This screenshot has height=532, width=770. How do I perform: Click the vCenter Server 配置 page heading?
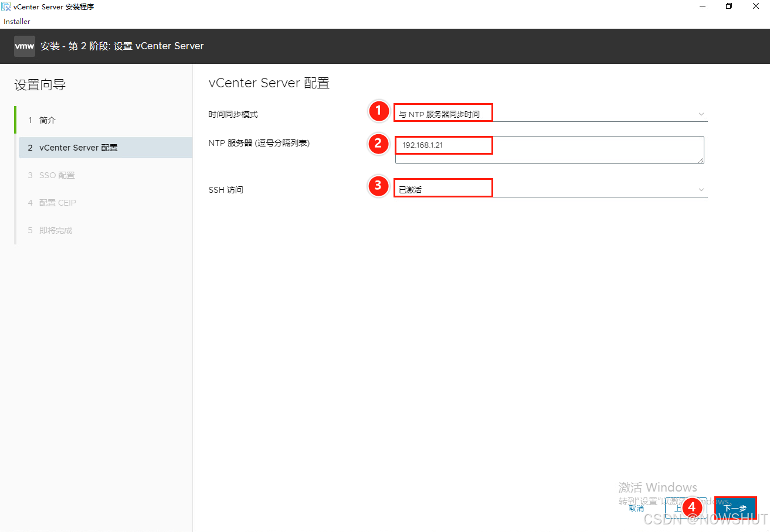tap(269, 83)
